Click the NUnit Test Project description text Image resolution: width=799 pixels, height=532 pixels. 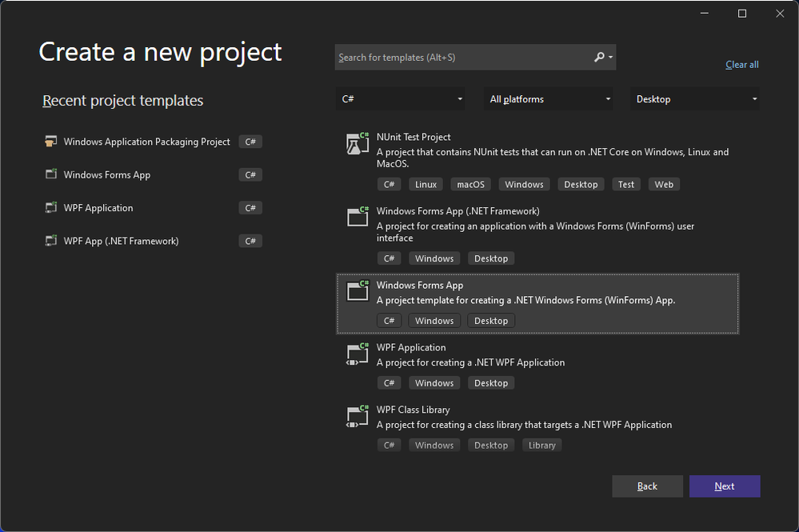tap(553, 158)
